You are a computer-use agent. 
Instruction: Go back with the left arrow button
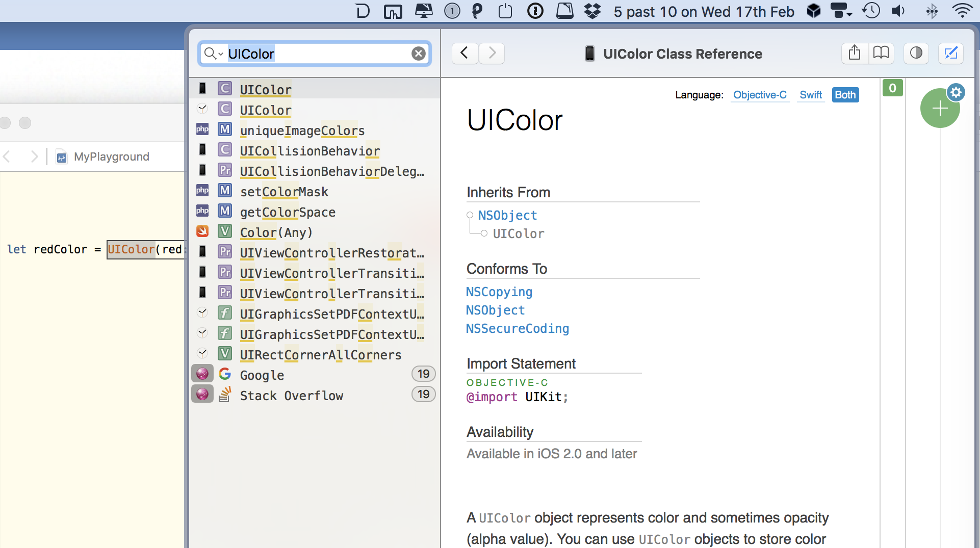coord(465,53)
